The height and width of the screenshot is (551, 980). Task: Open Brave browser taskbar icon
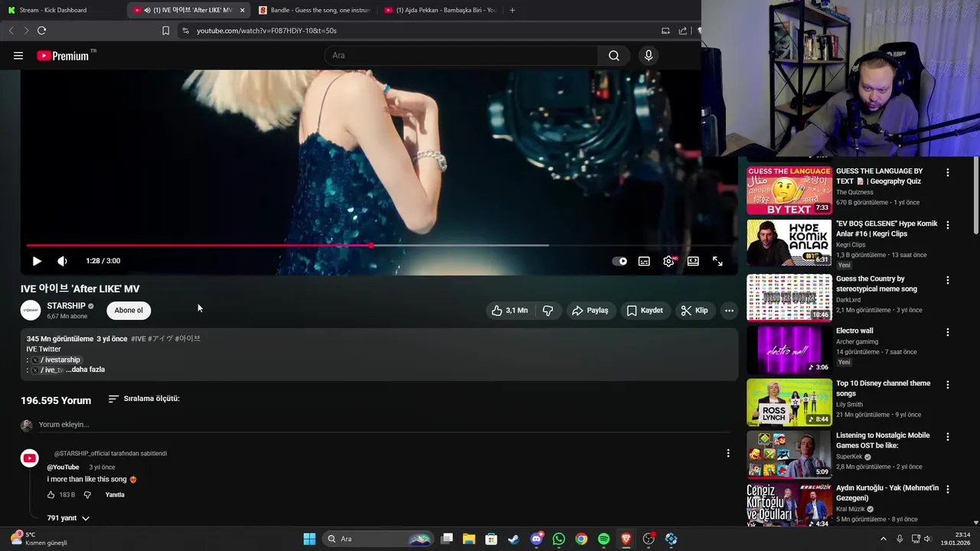(626, 539)
